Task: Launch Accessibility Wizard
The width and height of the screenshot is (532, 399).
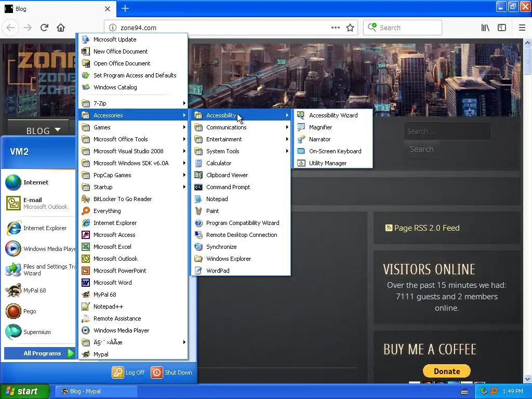Action: click(x=333, y=115)
